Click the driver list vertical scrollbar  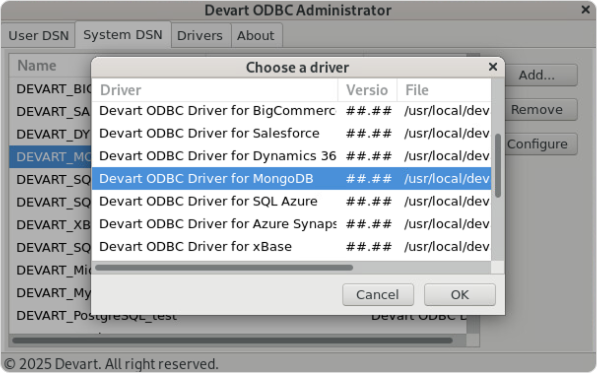pos(498,166)
